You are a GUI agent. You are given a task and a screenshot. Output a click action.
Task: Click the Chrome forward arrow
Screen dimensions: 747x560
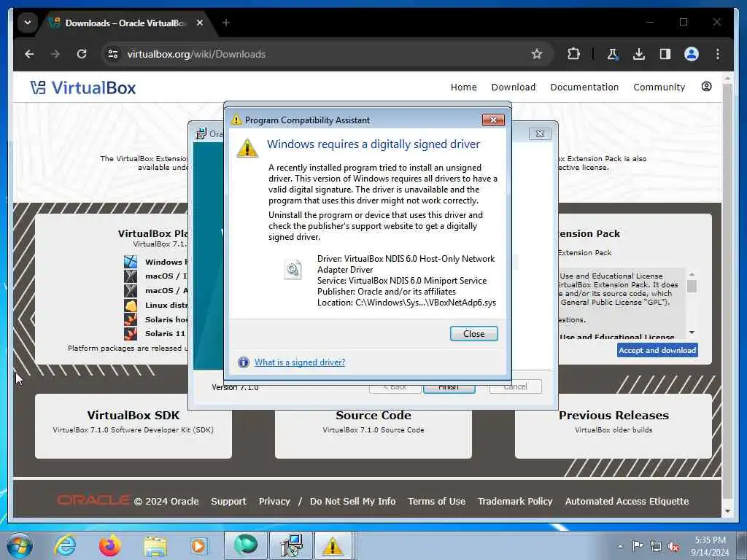click(55, 54)
